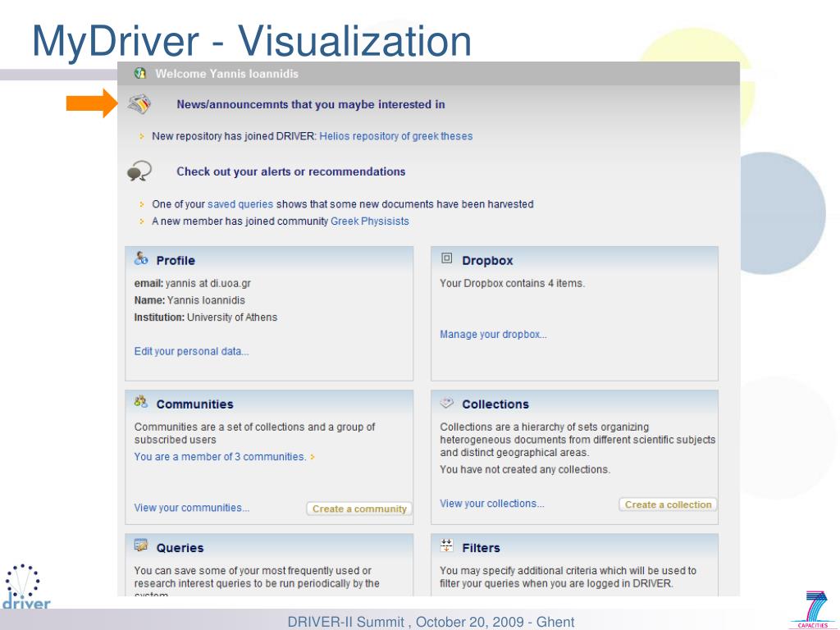Click the Communities panel heading
Screen dimensions: 840x630
tap(195, 404)
